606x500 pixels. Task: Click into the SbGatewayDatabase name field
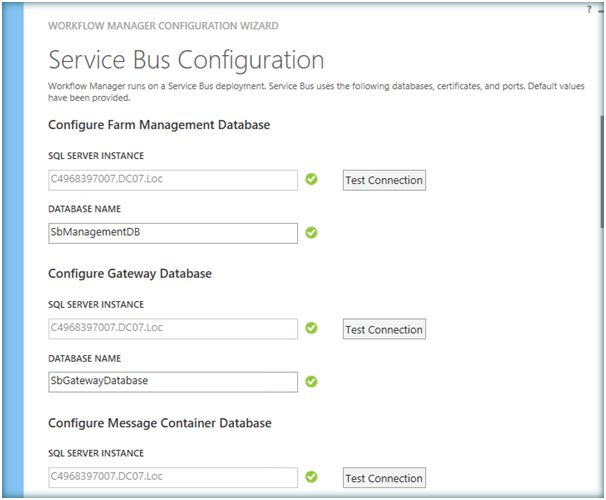click(173, 381)
